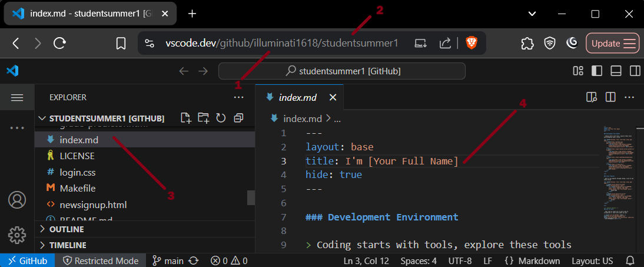Click the split editor right icon
The height and width of the screenshot is (267, 644).
click(x=610, y=97)
